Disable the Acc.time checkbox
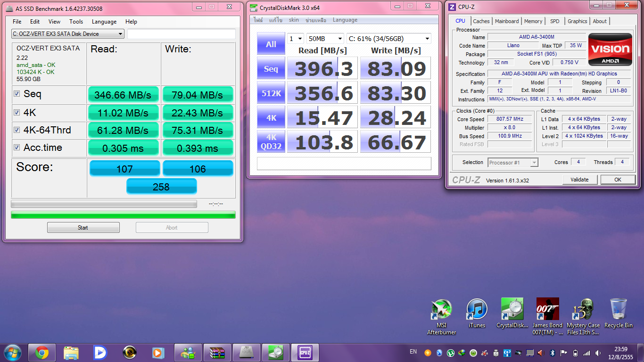644x362 pixels. pyautogui.click(x=17, y=148)
